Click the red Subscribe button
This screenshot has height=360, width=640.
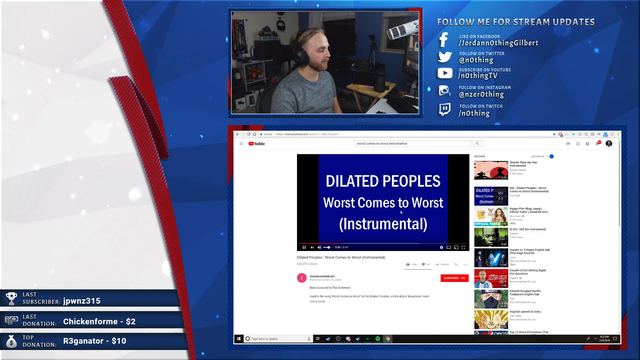454,278
